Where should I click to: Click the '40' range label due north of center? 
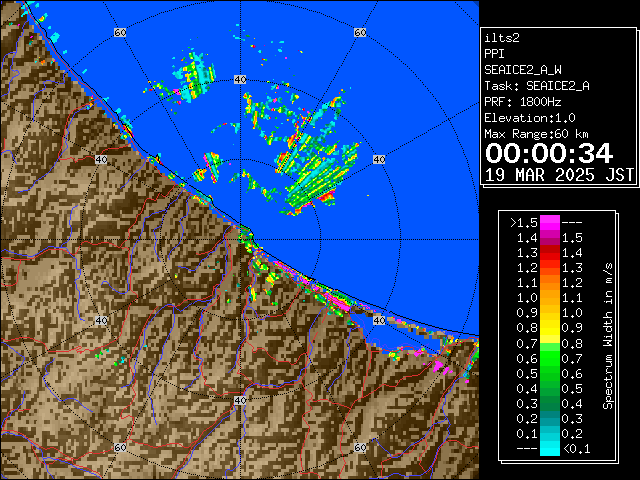point(240,80)
